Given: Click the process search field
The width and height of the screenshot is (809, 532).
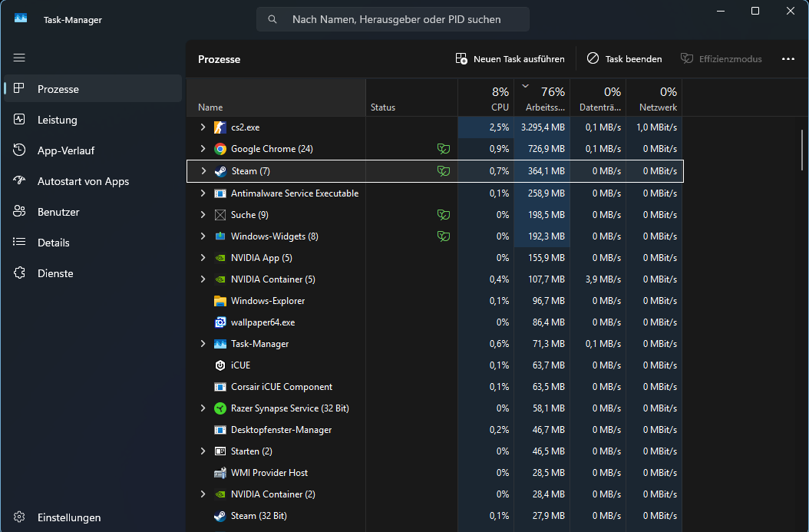Looking at the screenshot, I should [393, 19].
